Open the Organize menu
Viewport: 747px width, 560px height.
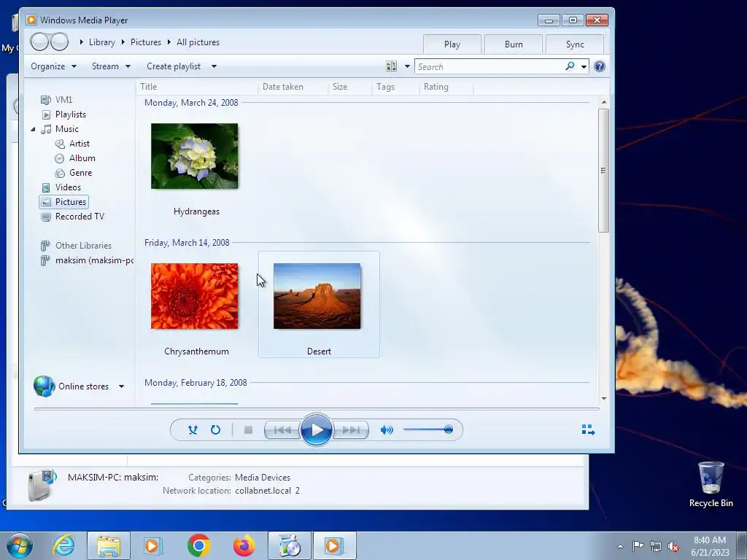[53, 66]
